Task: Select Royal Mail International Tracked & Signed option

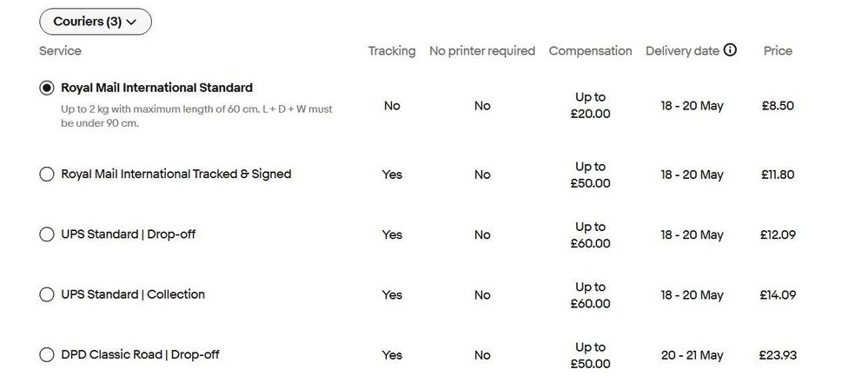Action: [x=47, y=175]
